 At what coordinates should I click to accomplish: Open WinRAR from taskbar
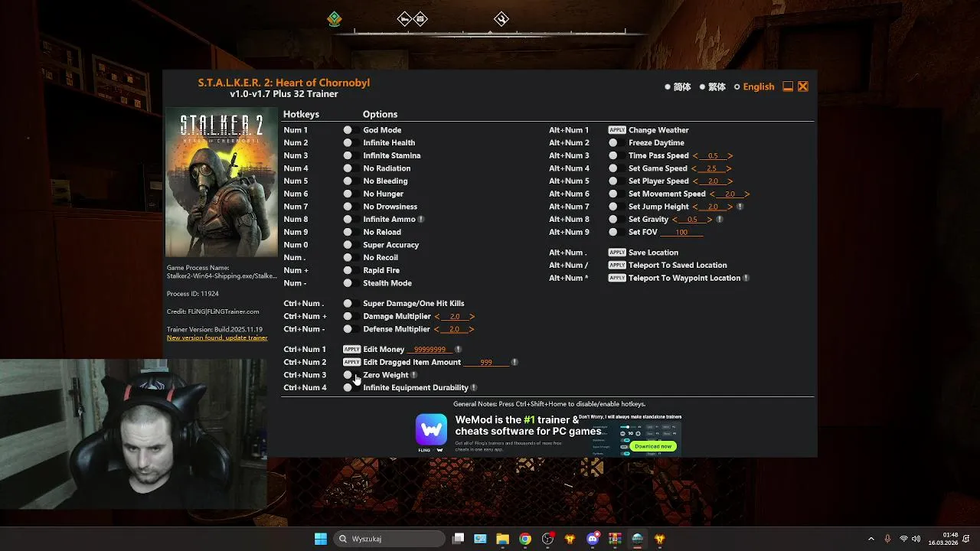coord(615,539)
